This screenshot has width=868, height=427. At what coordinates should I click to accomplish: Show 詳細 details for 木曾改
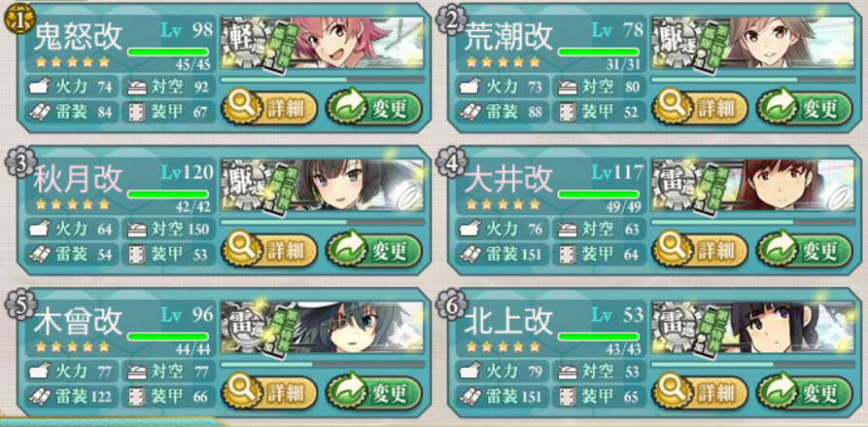click(269, 393)
